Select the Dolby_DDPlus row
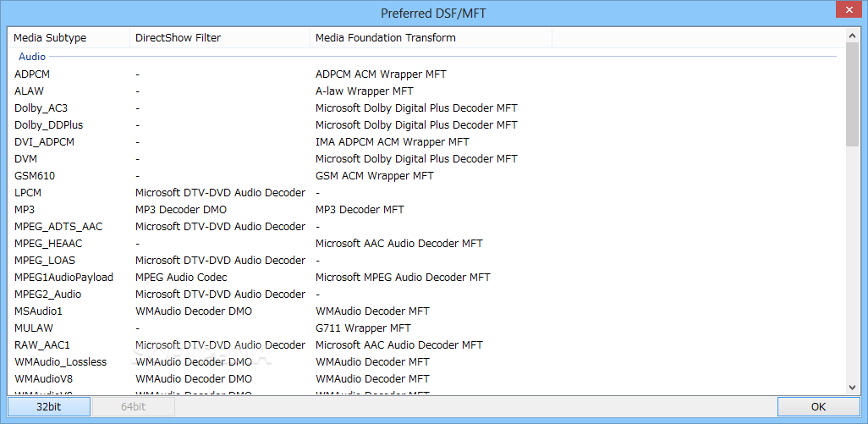 pyautogui.click(x=426, y=124)
